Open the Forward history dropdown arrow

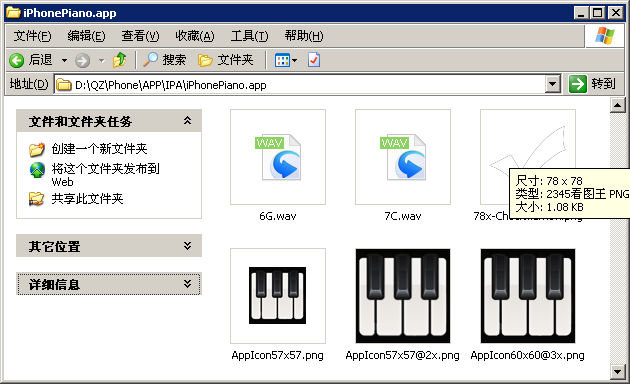tap(101, 61)
